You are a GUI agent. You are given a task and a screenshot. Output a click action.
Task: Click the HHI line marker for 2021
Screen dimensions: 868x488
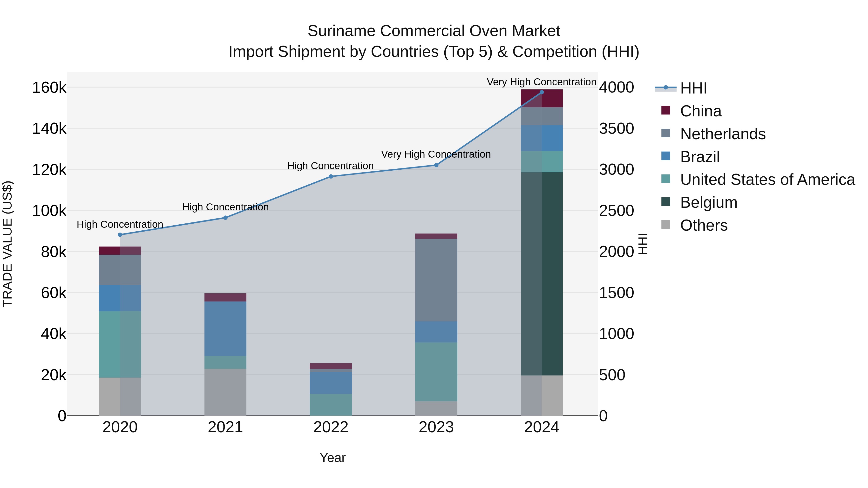[225, 218]
